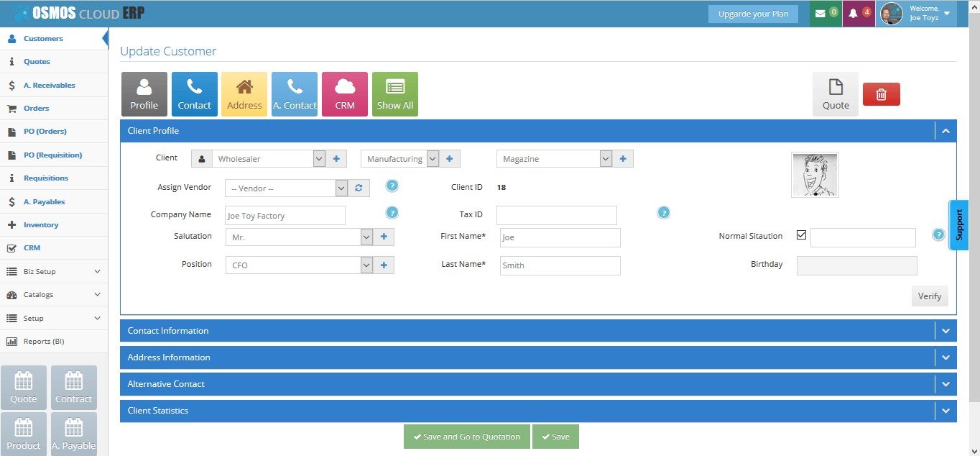The width and height of the screenshot is (980, 456).
Task: Open Quotes in the sidebar
Action: click(54, 62)
